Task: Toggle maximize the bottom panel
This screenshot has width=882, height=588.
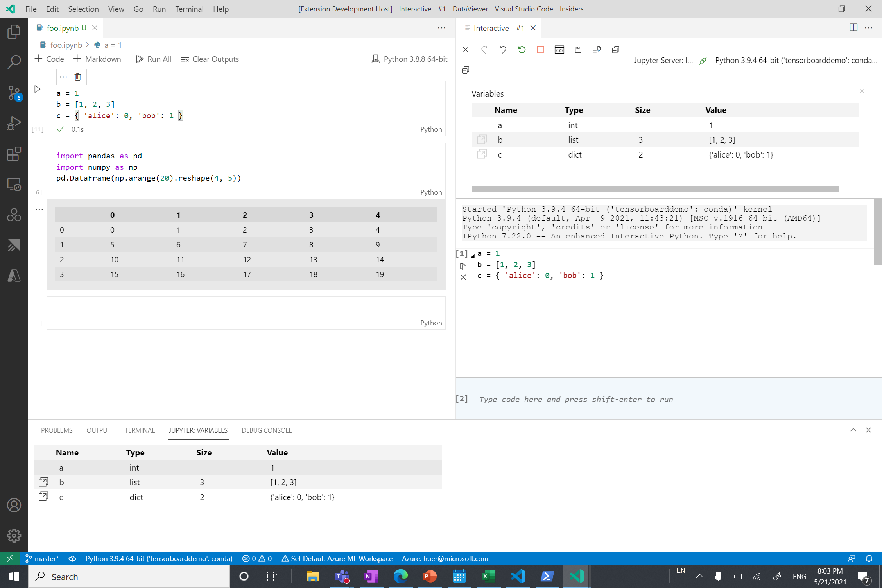Action: tap(853, 430)
